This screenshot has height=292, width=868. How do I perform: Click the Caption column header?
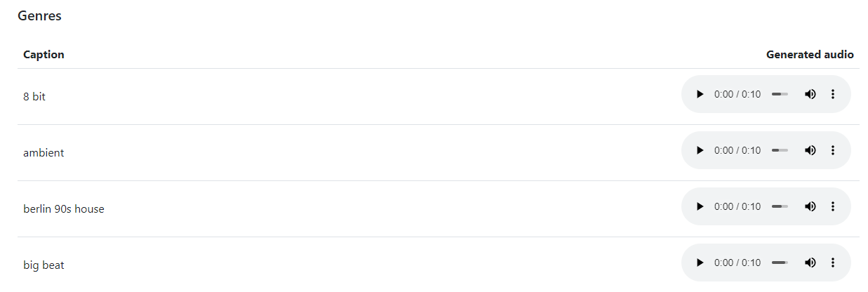44,55
